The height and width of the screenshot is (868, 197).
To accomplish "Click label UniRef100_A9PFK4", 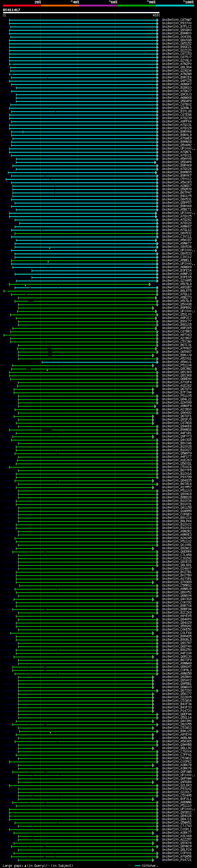I will click(177, 121).
